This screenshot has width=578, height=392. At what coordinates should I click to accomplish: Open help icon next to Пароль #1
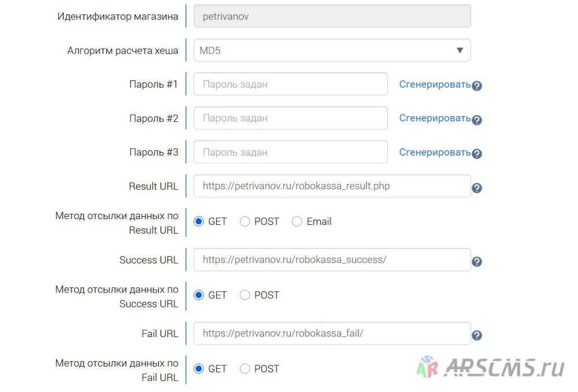point(477,86)
